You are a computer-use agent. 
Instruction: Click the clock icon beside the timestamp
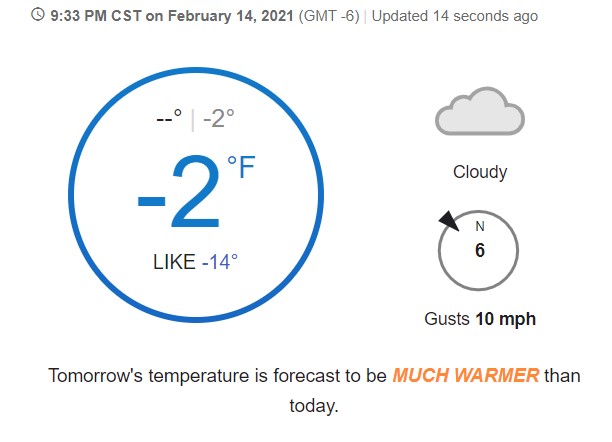coord(37,15)
